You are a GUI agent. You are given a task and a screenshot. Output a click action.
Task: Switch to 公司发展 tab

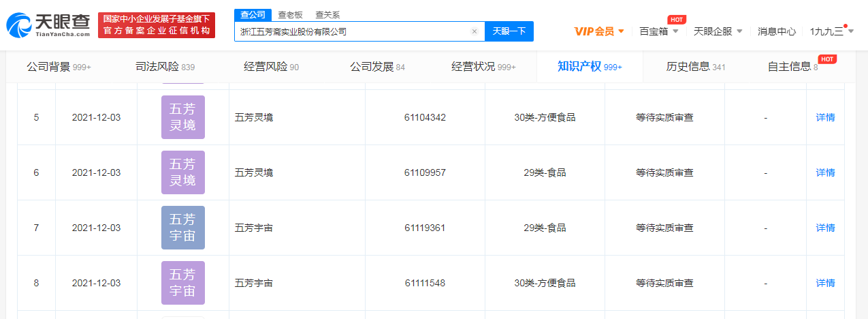tap(377, 67)
